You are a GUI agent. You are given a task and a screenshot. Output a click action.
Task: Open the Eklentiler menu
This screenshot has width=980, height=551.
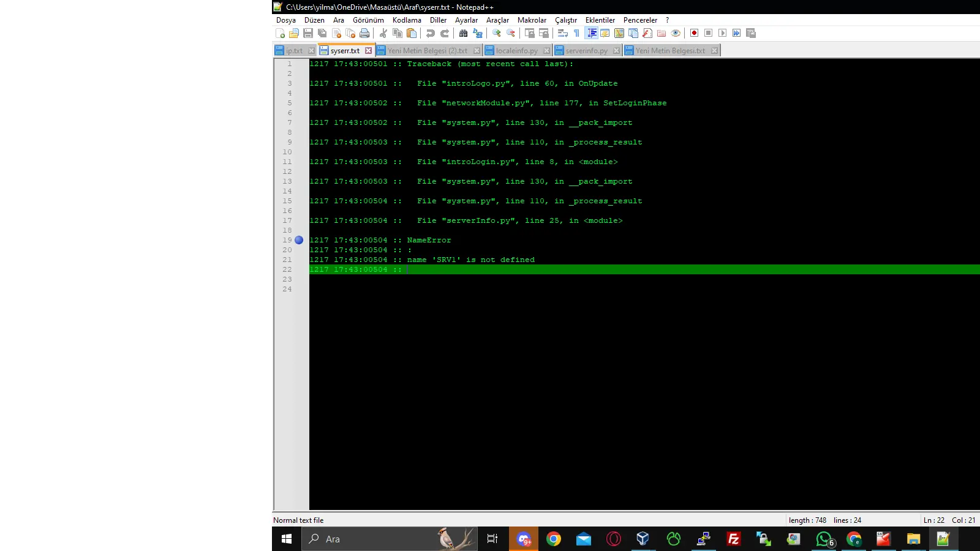click(600, 20)
